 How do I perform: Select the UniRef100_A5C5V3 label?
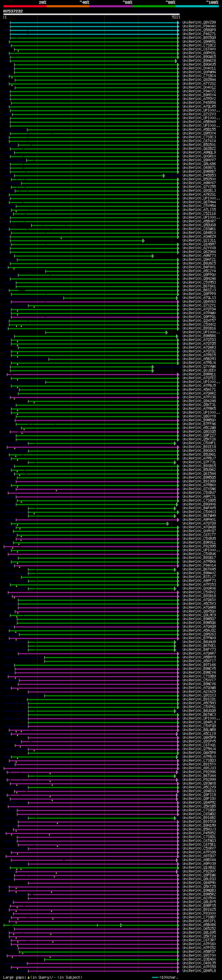point(199,604)
